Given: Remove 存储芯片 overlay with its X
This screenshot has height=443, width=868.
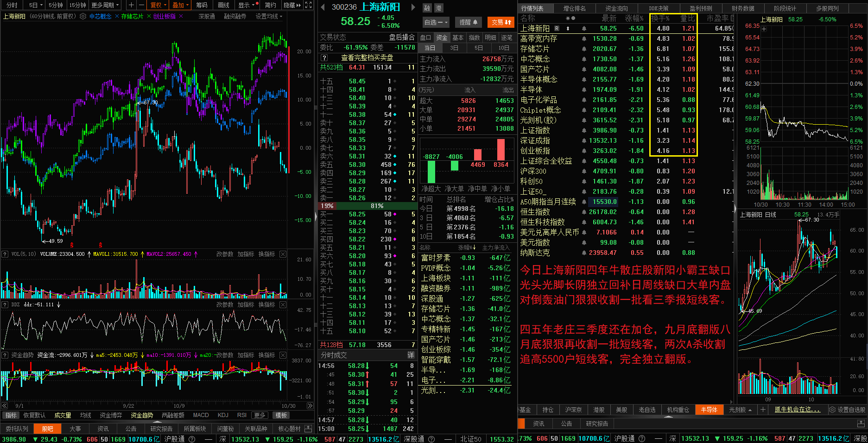Looking at the screenshot, I should 149,16.
